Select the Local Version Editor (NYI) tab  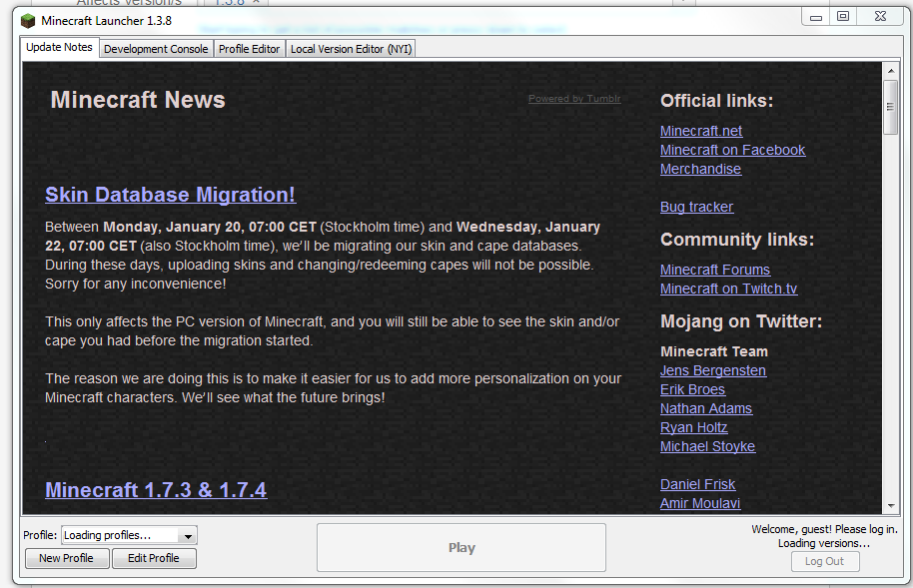click(x=351, y=49)
